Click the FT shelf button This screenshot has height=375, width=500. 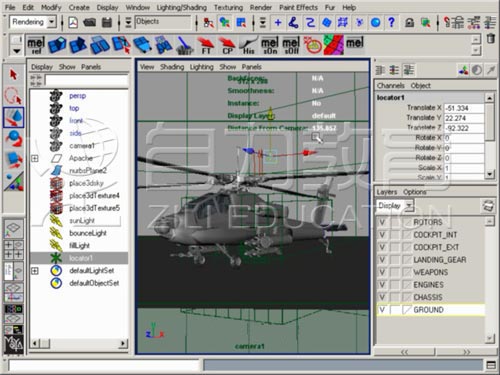[206, 46]
